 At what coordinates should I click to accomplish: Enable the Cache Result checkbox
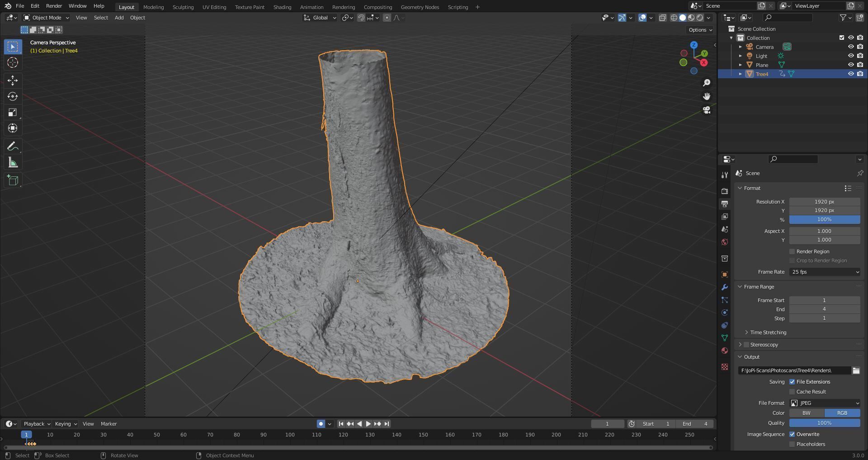tap(792, 392)
